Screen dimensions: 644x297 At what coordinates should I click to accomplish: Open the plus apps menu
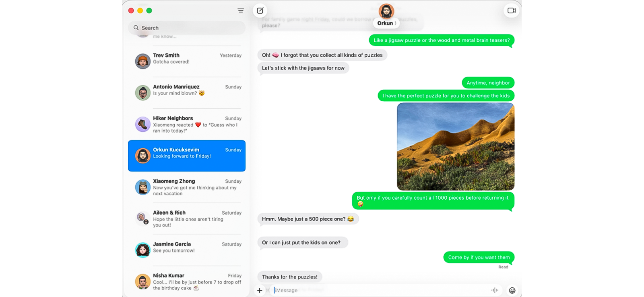click(260, 290)
